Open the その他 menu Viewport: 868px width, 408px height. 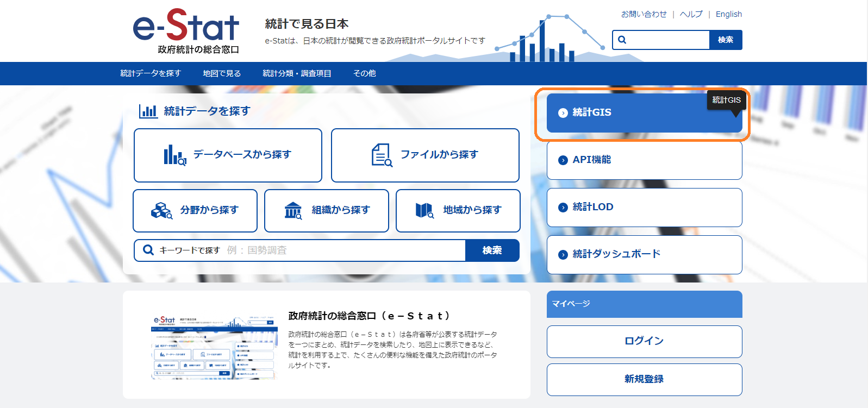tap(365, 73)
